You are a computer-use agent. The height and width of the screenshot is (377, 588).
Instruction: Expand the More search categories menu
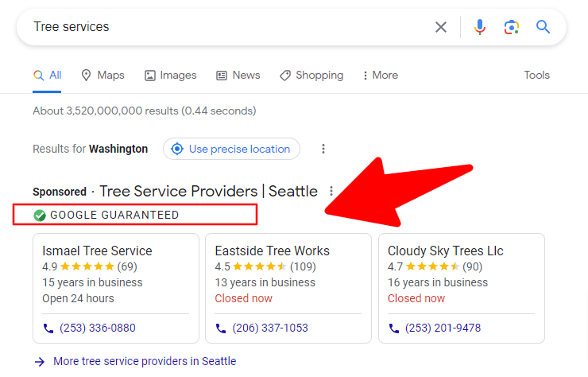coord(381,76)
